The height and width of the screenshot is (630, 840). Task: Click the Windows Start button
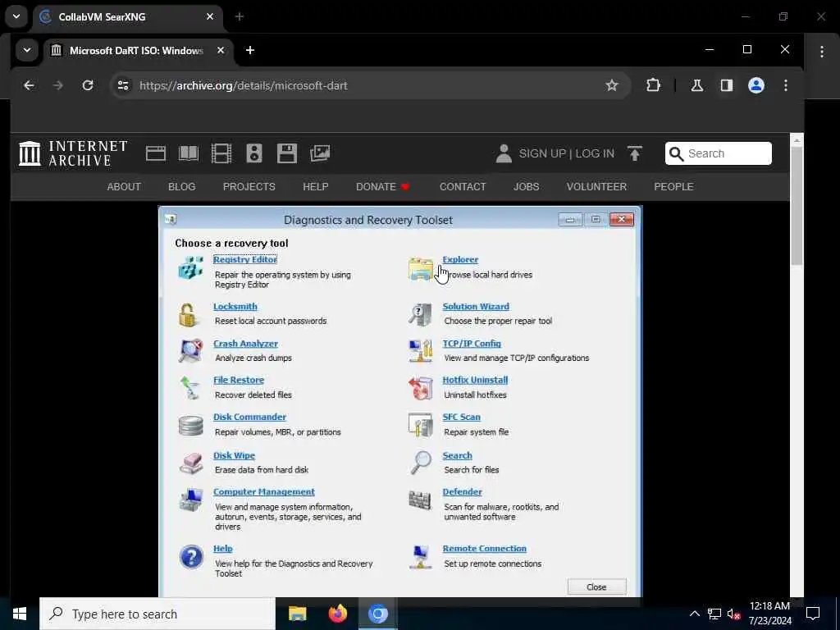click(x=20, y=614)
